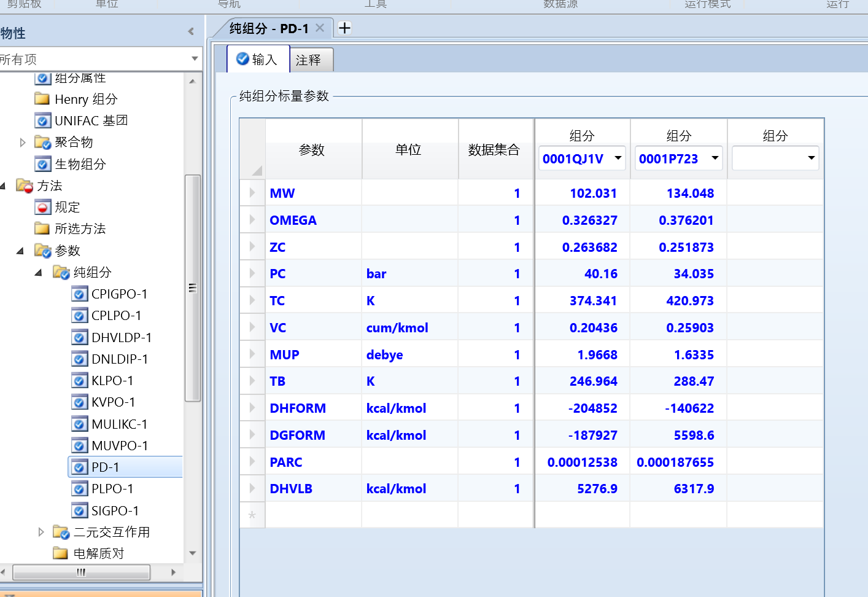
Task: Click the CPLPO-1 form icon
Action: pos(79,316)
